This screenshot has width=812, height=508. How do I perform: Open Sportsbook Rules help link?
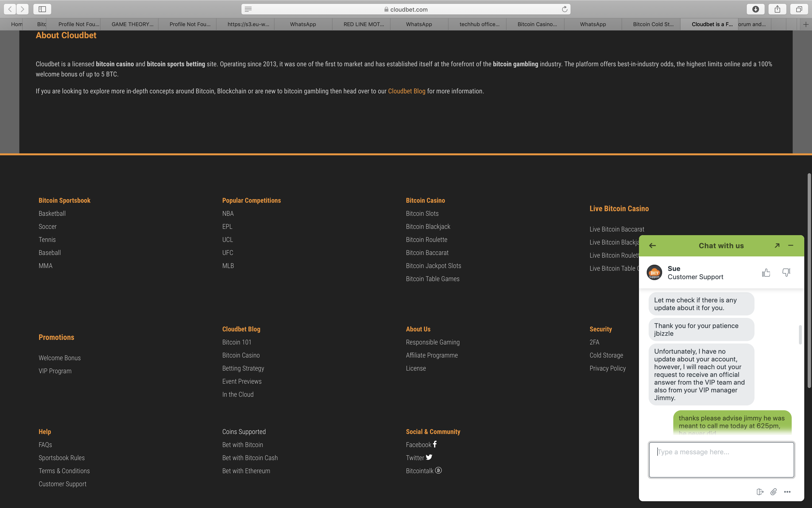coord(61,458)
